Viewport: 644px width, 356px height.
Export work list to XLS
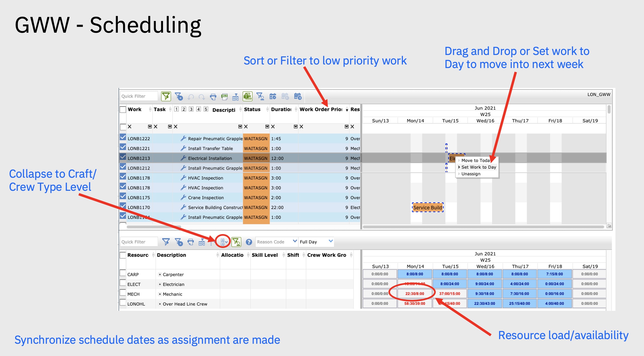tap(224, 97)
